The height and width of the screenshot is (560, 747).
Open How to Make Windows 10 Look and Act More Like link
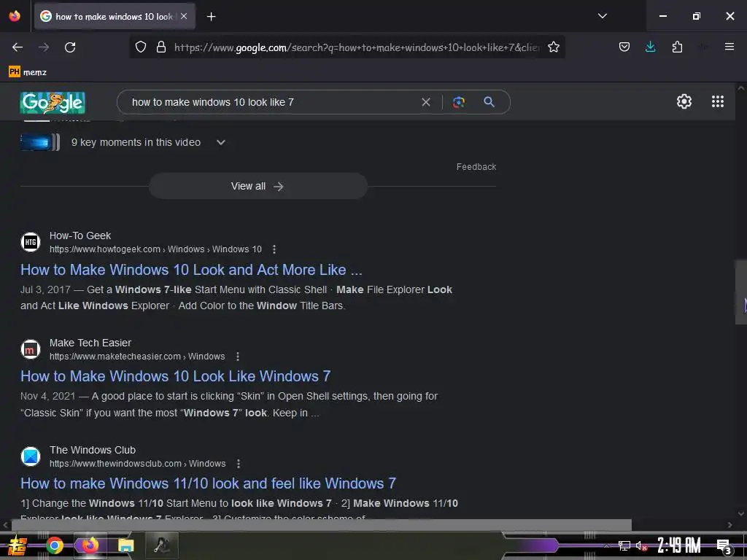tap(191, 270)
